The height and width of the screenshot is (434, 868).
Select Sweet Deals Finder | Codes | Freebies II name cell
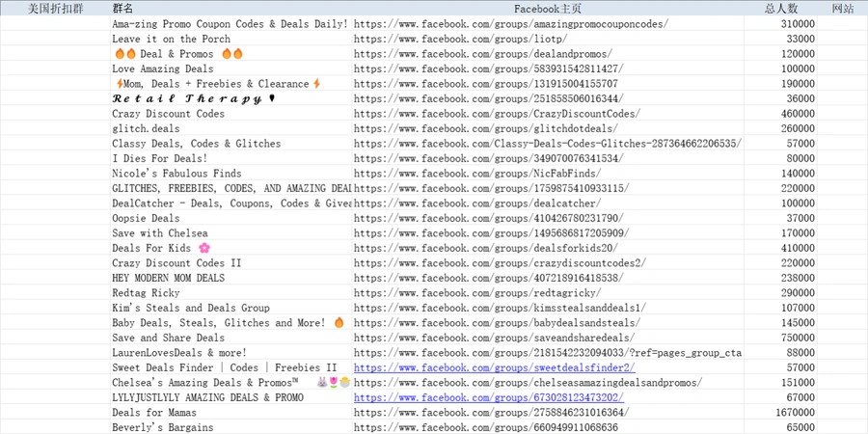[231, 367]
